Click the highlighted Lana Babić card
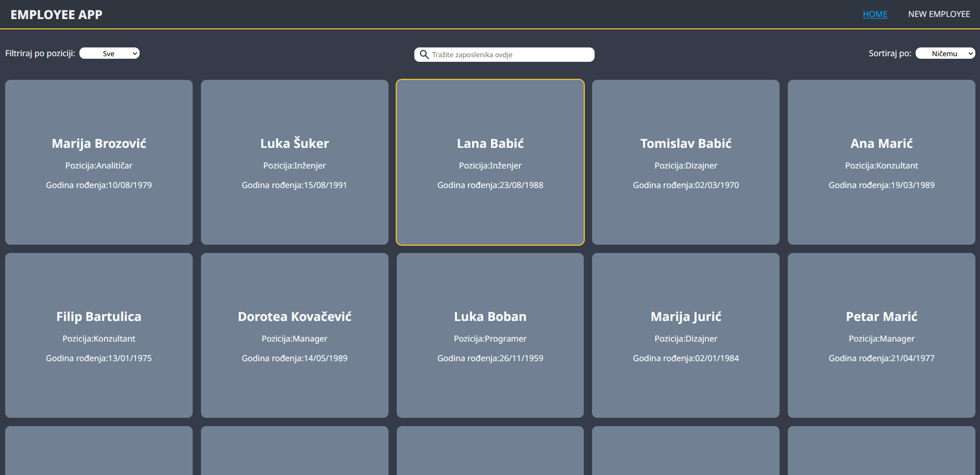Viewport: 980px width, 475px height. point(490,162)
